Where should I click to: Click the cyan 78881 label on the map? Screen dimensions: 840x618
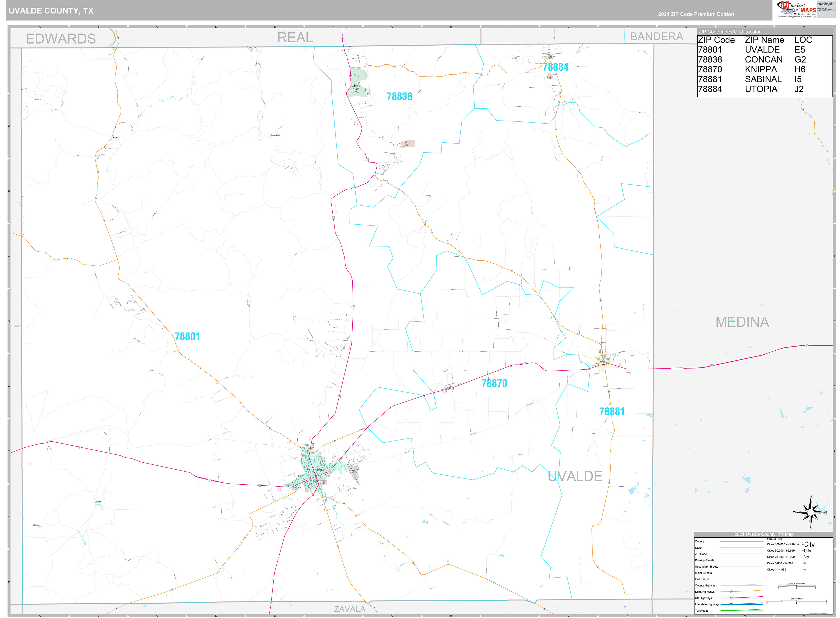coord(612,411)
